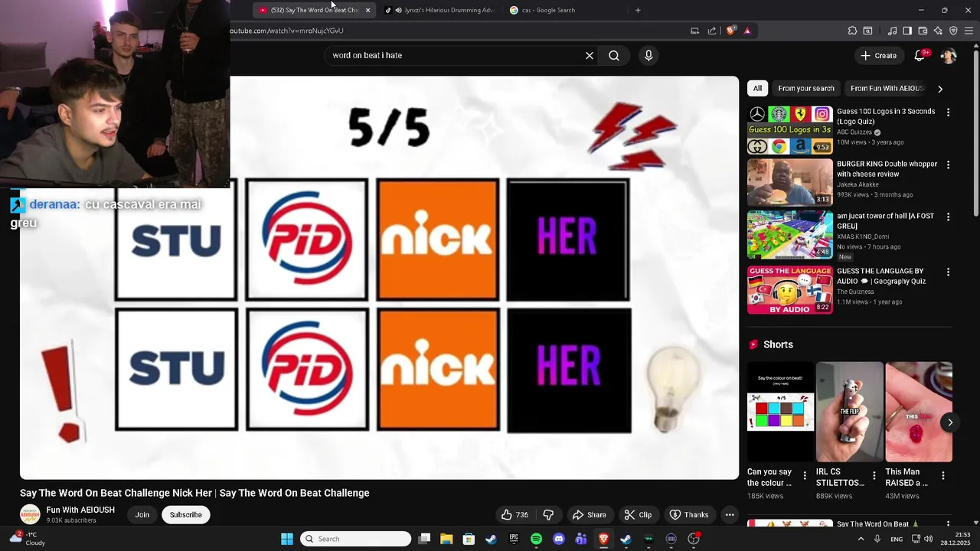Click the Share button under the video
This screenshot has height=551, width=980.
point(590,515)
